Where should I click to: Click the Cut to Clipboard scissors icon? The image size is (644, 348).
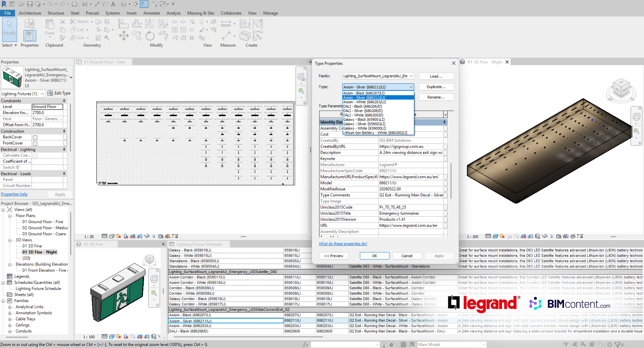(x=62, y=21)
